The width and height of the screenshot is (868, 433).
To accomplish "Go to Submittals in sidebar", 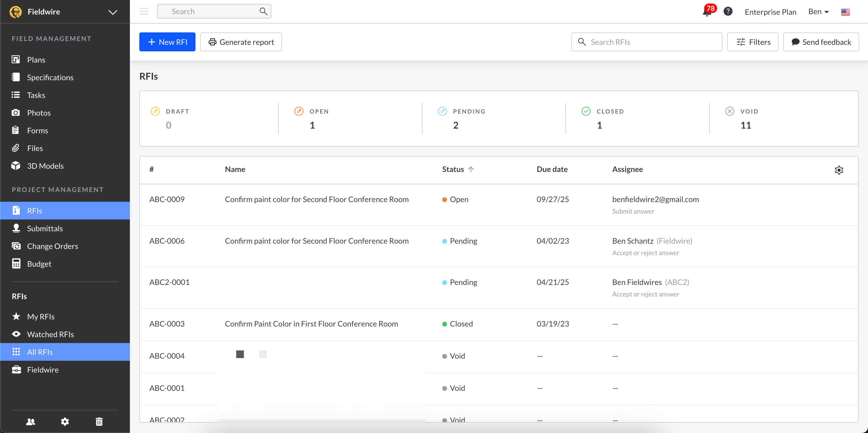I will (45, 228).
